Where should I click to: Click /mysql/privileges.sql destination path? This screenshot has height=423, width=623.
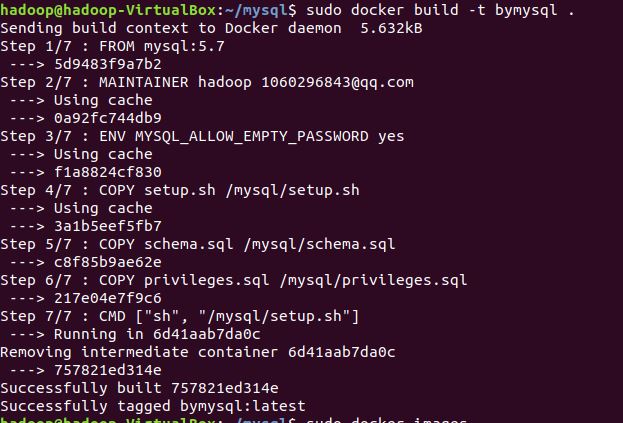pos(373,280)
